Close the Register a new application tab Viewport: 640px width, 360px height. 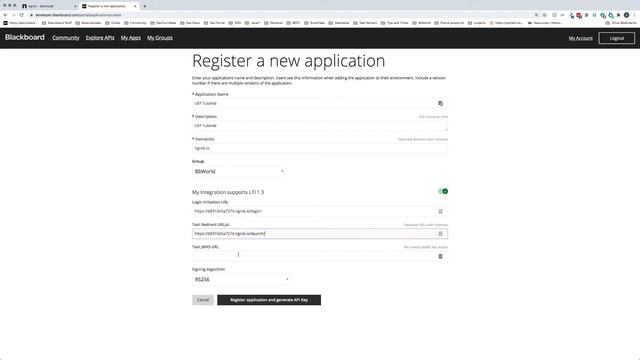[x=135, y=6]
